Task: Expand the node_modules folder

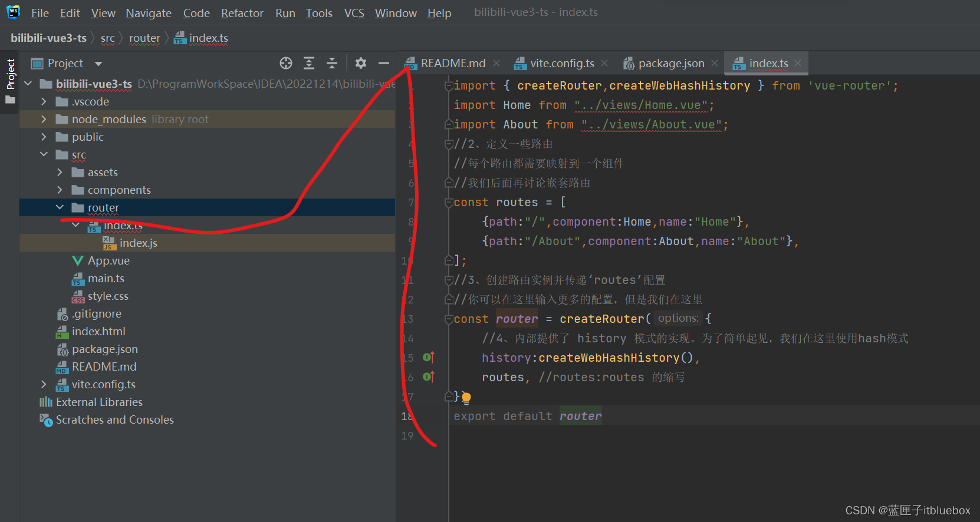Action: point(44,119)
